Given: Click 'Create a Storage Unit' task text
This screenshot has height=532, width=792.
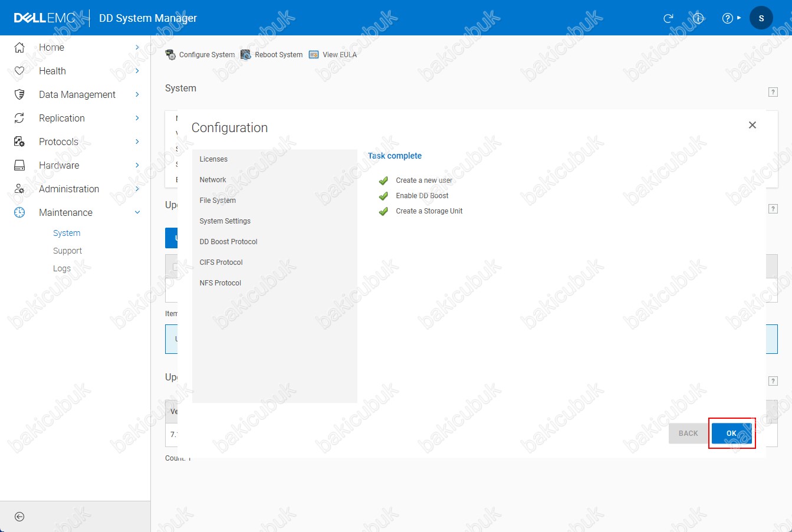Looking at the screenshot, I should pyautogui.click(x=429, y=211).
